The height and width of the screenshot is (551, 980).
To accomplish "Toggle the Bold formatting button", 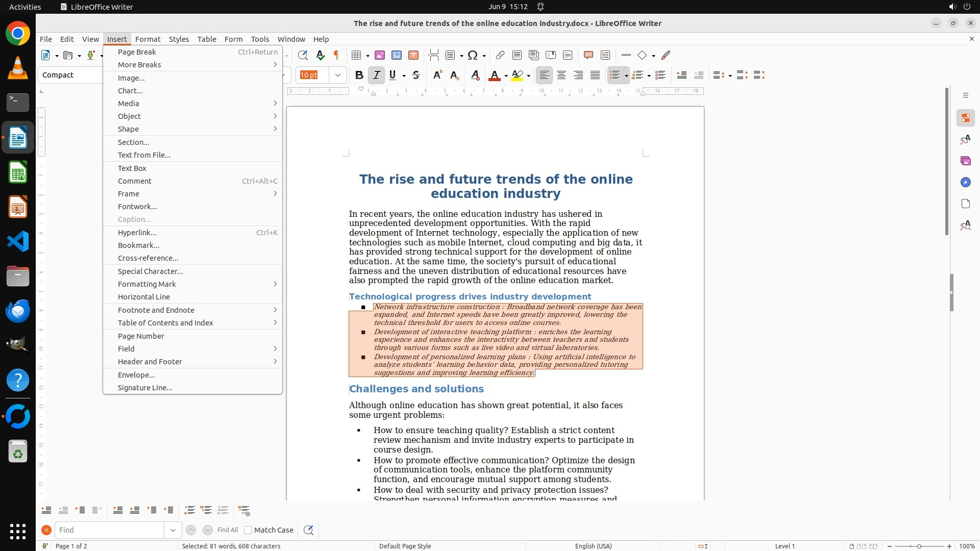I will coord(359,75).
